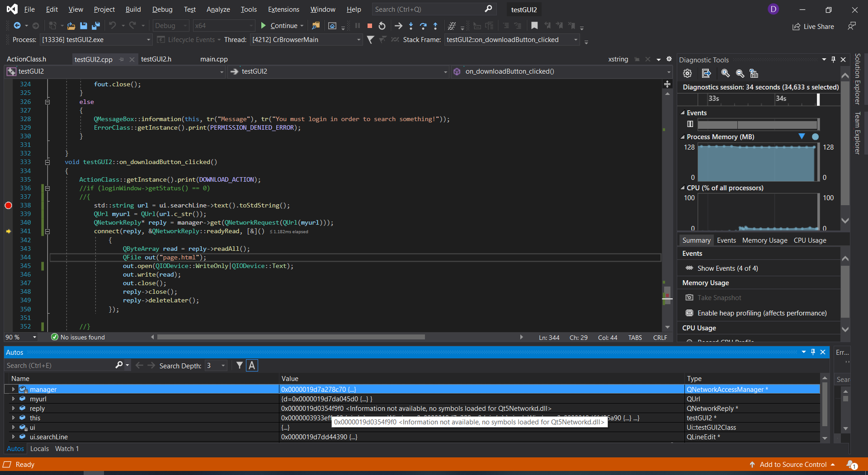Screen dimensions: 868x475
Task: Open the Stack Frame dropdown
Action: [x=512, y=40]
